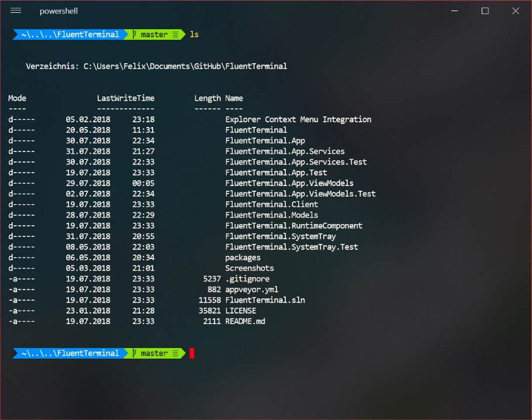Maximize the terminal window

pos(485,11)
